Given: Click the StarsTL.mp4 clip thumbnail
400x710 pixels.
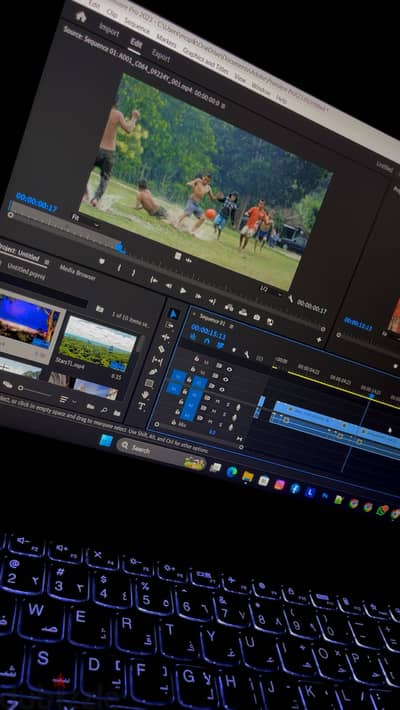Looking at the screenshot, I should 97,341.
